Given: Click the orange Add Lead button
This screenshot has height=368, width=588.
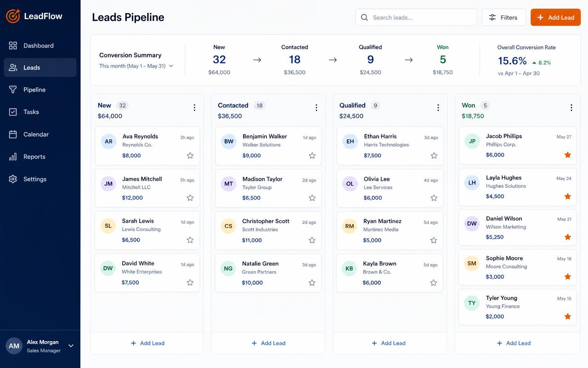Looking at the screenshot, I should pyautogui.click(x=555, y=17).
